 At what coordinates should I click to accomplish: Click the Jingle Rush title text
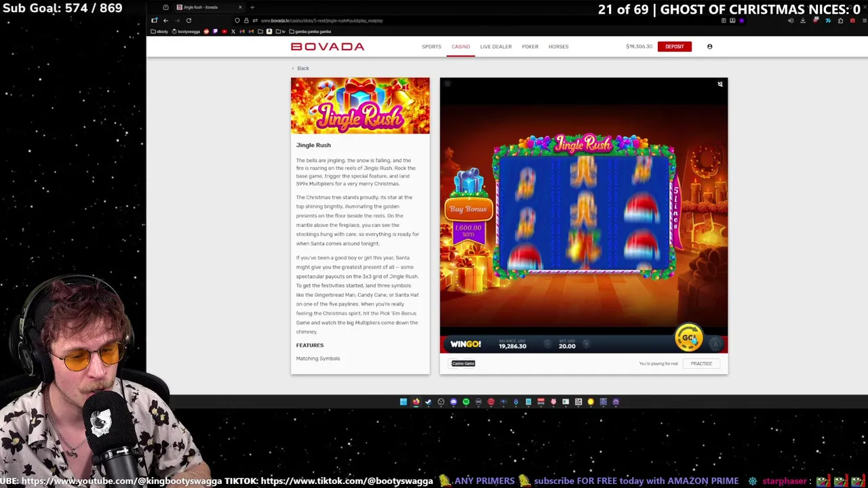(313, 145)
